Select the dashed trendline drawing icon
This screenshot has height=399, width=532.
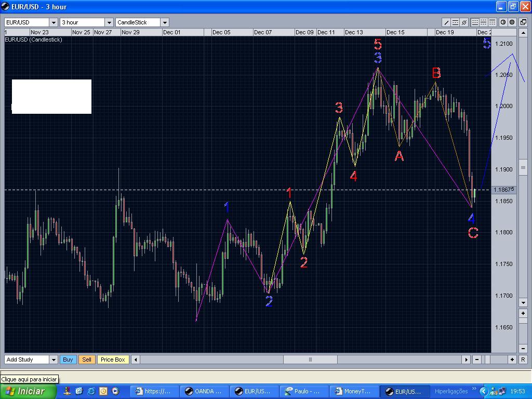point(455,22)
